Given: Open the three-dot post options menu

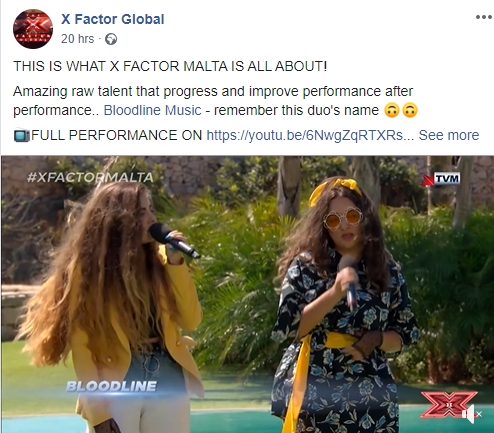Looking at the screenshot, I should click(483, 17).
